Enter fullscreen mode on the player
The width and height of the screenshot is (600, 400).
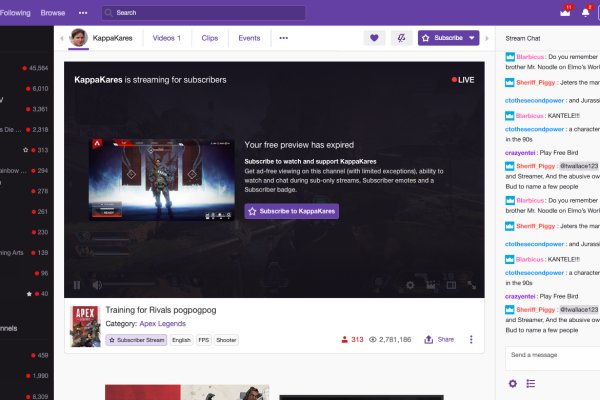(472, 285)
